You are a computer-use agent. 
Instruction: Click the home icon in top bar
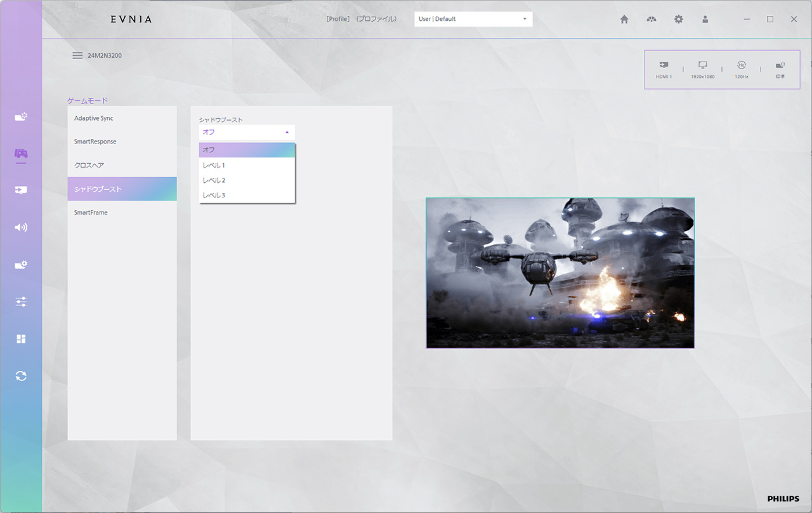tap(624, 19)
